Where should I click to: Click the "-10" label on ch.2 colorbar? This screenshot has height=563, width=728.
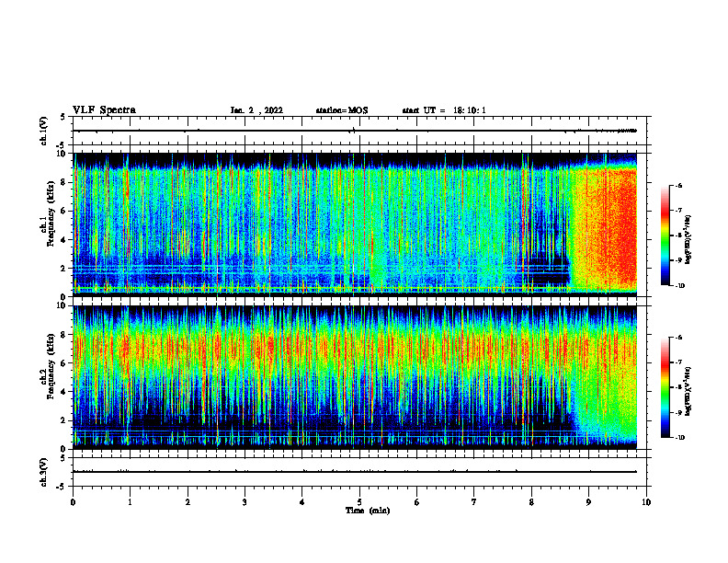(x=680, y=438)
